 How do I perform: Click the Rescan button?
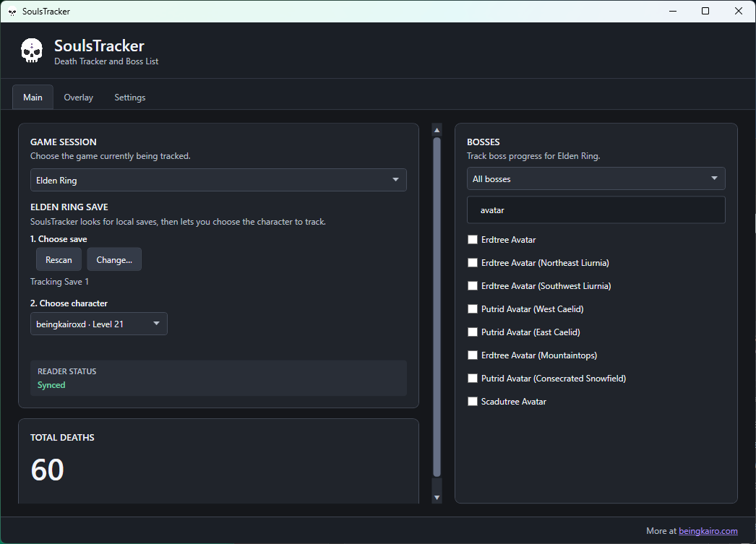tap(59, 259)
